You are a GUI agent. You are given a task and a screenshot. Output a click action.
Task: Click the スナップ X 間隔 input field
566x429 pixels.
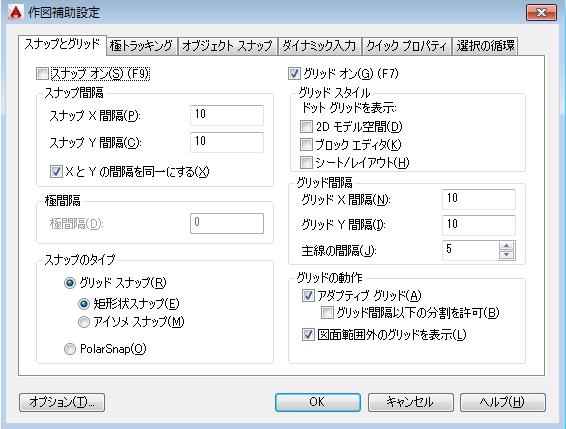tap(227, 115)
